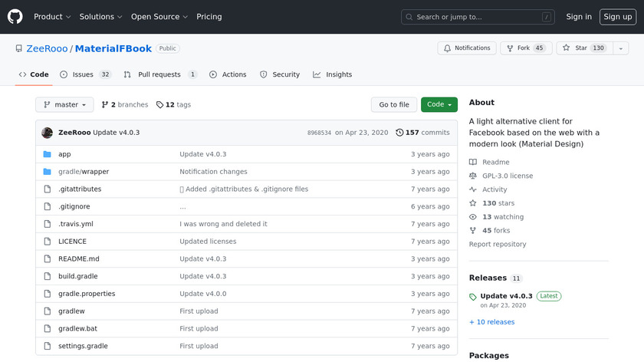Open commit message 'Updated licenses'
This screenshot has width=644, height=362.
pos(208,241)
